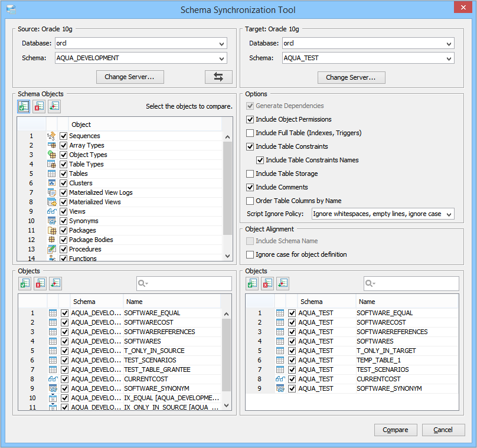477x448 pixels.
Task: Click source Objects list scroll down arrow
Action: point(226,405)
